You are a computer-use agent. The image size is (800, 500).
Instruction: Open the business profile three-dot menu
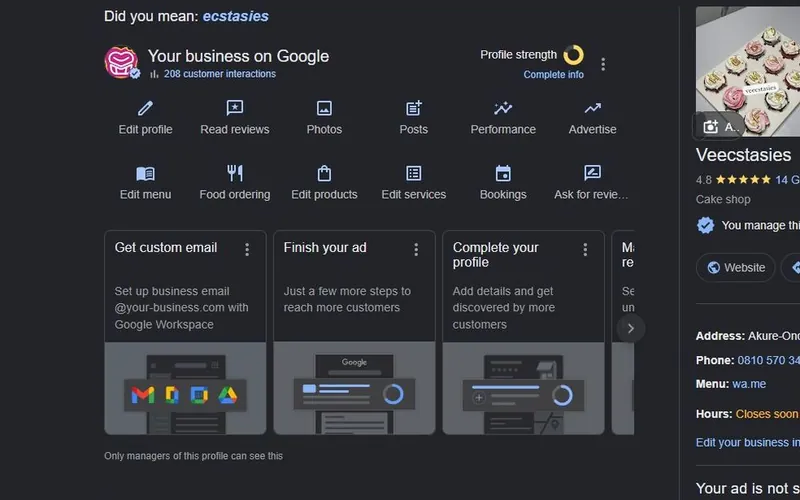(603, 64)
